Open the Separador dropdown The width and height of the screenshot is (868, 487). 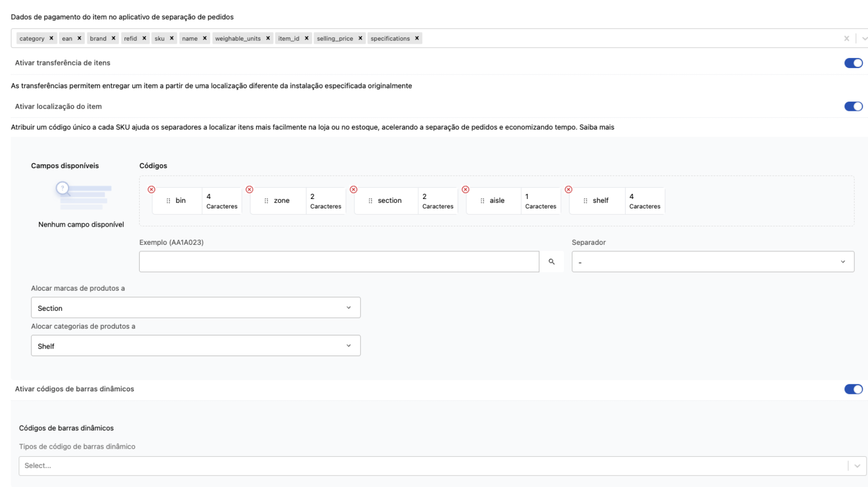[x=844, y=261]
